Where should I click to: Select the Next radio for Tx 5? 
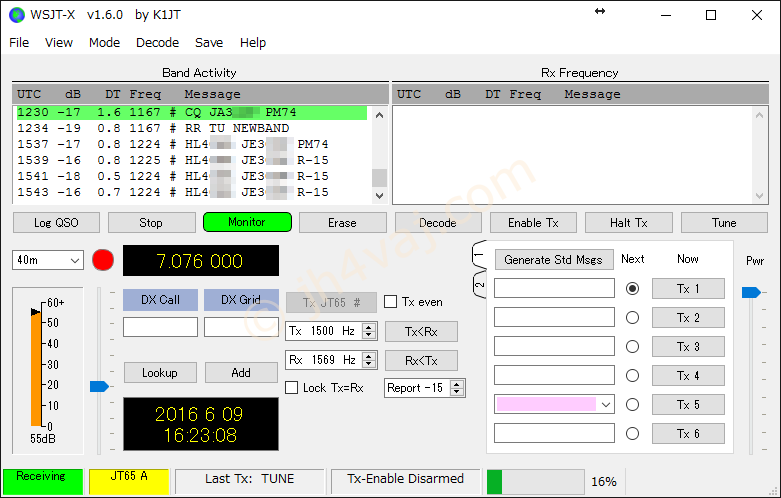(633, 404)
